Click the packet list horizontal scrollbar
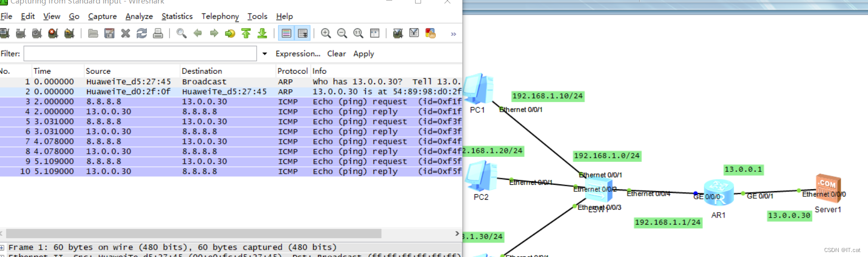868x257 pixels. (193, 234)
